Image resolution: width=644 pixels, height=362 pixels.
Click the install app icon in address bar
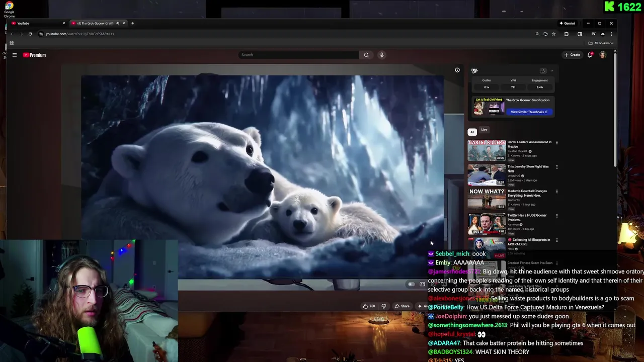(545, 34)
